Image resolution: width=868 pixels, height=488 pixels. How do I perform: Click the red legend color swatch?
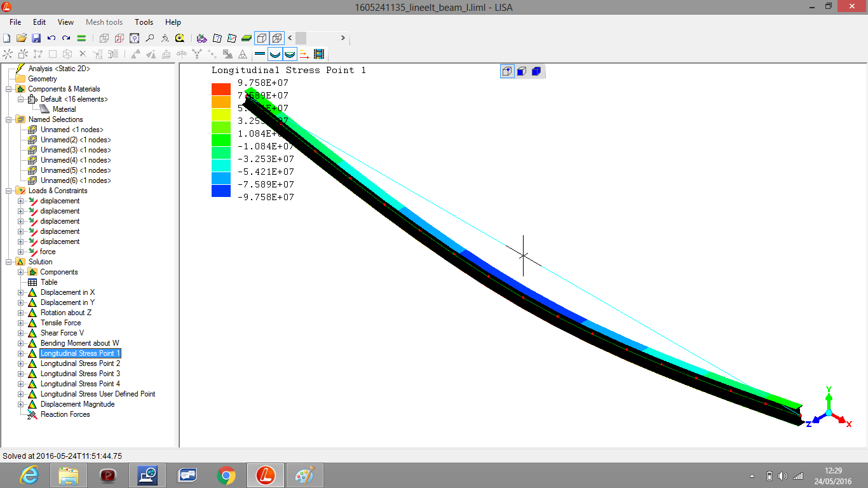[220, 89]
